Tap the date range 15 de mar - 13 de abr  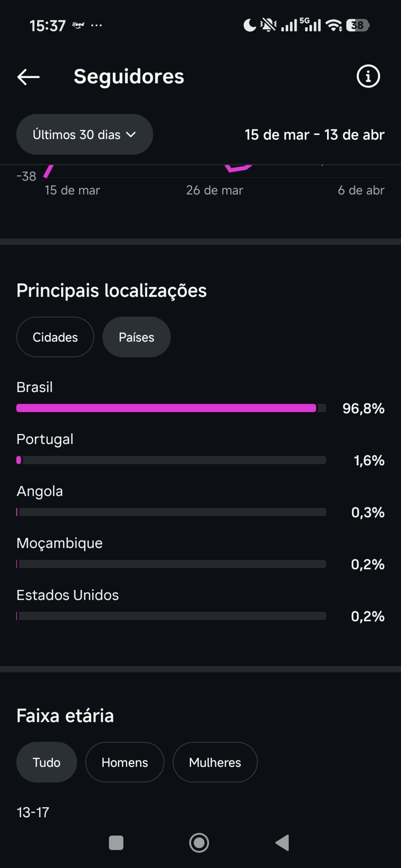(314, 135)
